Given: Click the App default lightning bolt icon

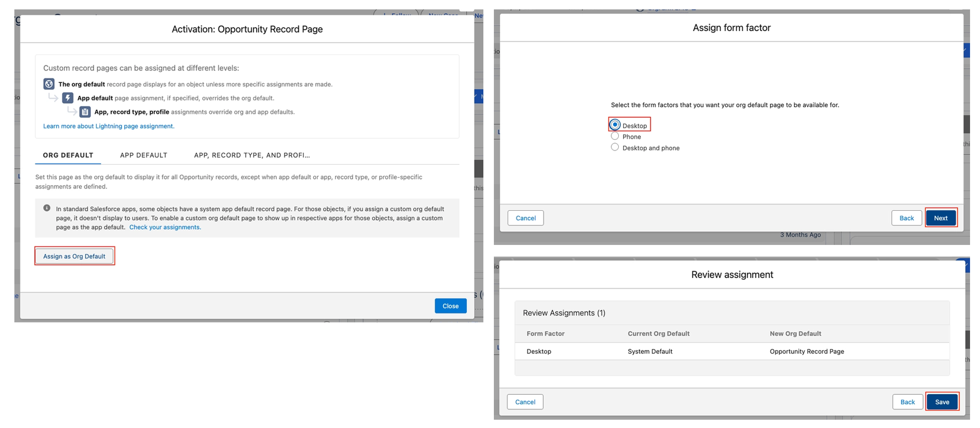Looking at the screenshot, I should (x=67, y=98).
